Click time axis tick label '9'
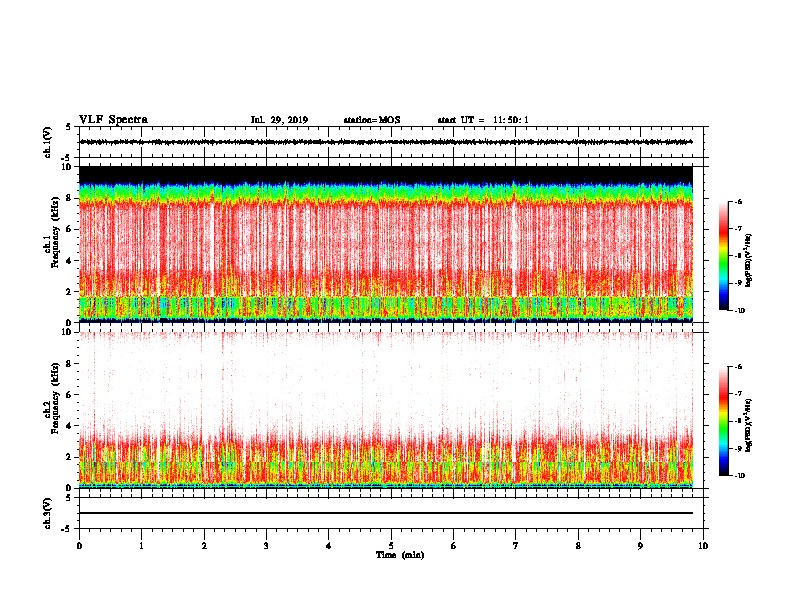792x612 pixels. tap(640, 546)
